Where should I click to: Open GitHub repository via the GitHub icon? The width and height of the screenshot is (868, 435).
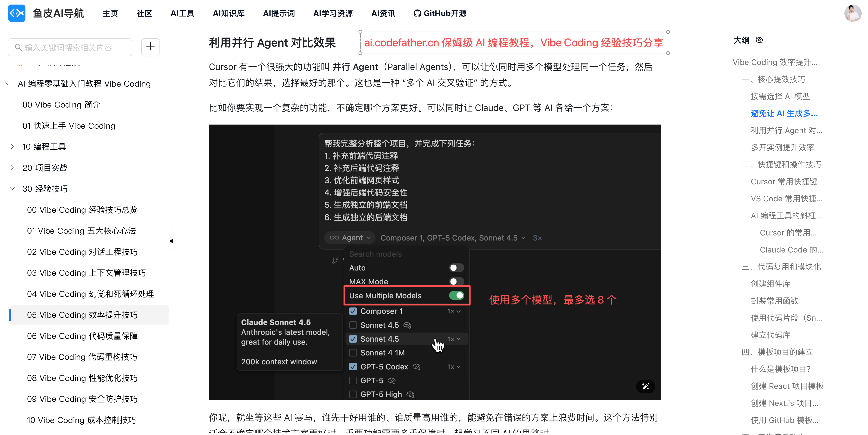pyautogui.click(x=417, y=13)
